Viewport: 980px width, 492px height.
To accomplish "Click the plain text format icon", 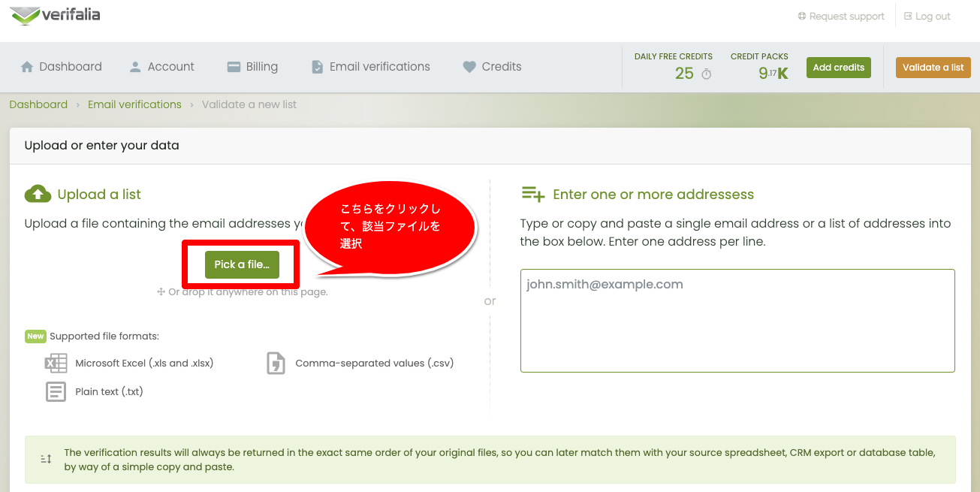I will coord(56,391).
